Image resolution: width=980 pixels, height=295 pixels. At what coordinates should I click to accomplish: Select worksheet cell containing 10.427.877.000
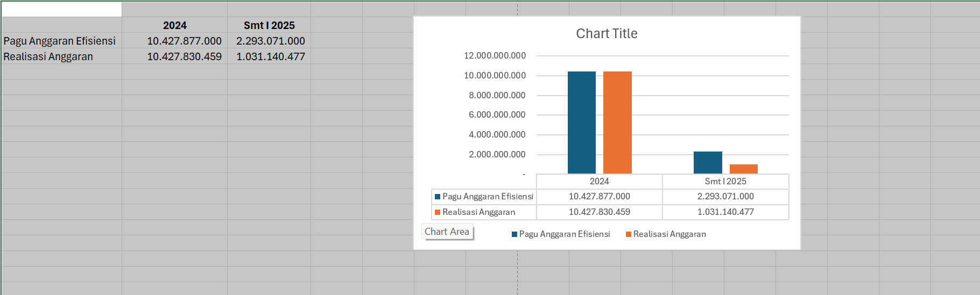[x=174, y=41]
